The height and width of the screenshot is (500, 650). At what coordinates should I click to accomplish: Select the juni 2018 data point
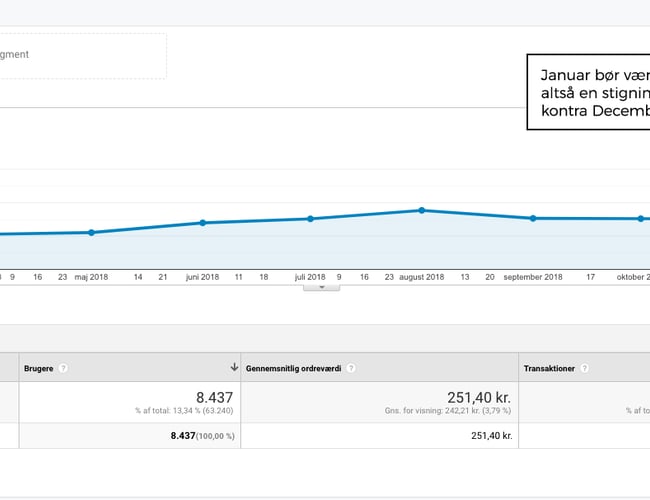pos(203,222)
